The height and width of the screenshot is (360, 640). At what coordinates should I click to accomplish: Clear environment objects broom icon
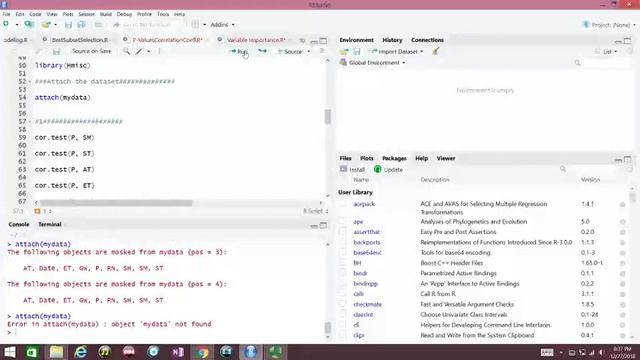tap(436, 51)
